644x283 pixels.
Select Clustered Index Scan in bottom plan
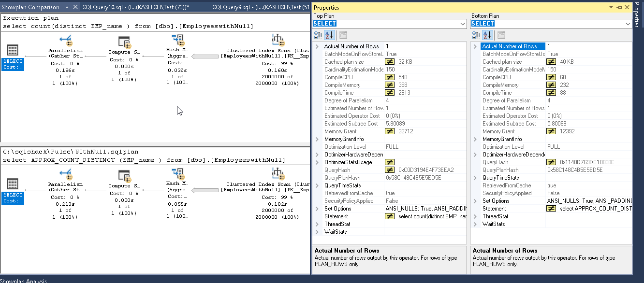click(277, 173)
